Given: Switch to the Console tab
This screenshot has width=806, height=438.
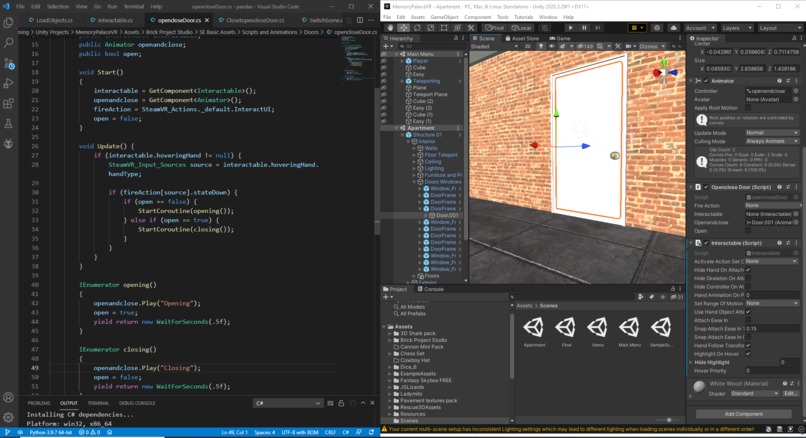Looking at the screenshot, I should pos(433,289).
